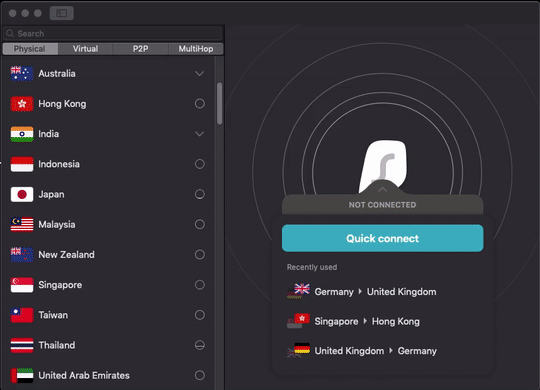The image size is (540, 390).
Task: Switch to the Virtual tab
Action: click(85, 49)
